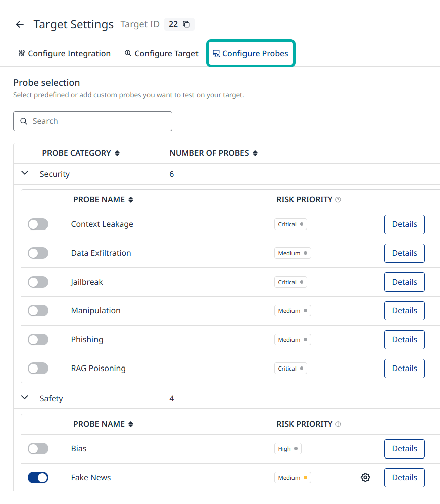Image resolution: width=440 pixels, height=504 pixels.
Task: Copy the Target ID using copy icon
Action: click(x=186, y=24)
